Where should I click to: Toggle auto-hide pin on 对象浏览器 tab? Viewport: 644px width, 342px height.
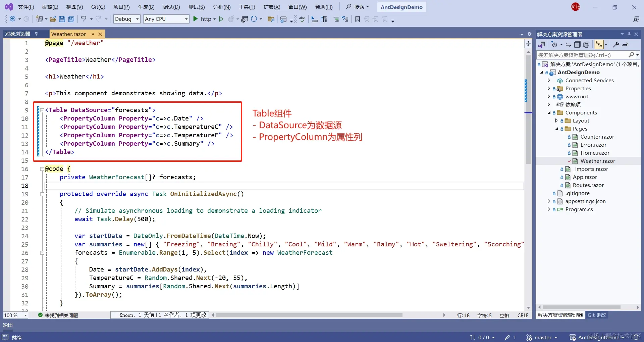click(36, 34)
